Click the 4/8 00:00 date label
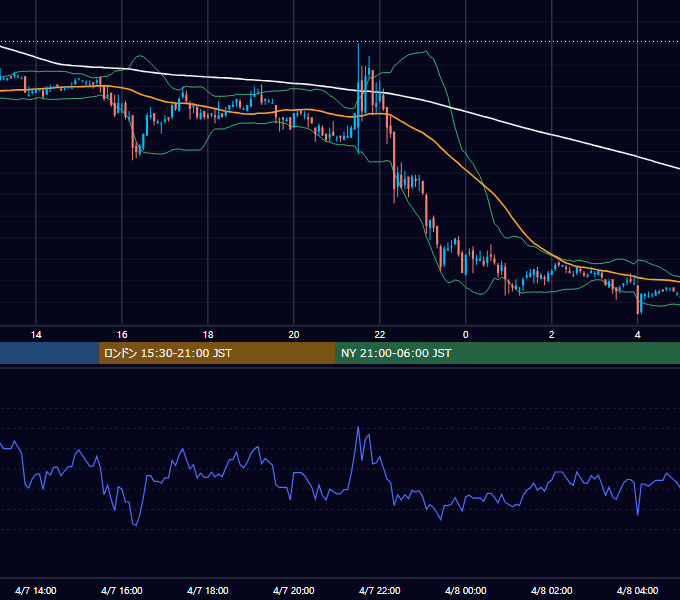Image resolution: width=680 pixels, height=600 pixels. click(x=465, y=590)
